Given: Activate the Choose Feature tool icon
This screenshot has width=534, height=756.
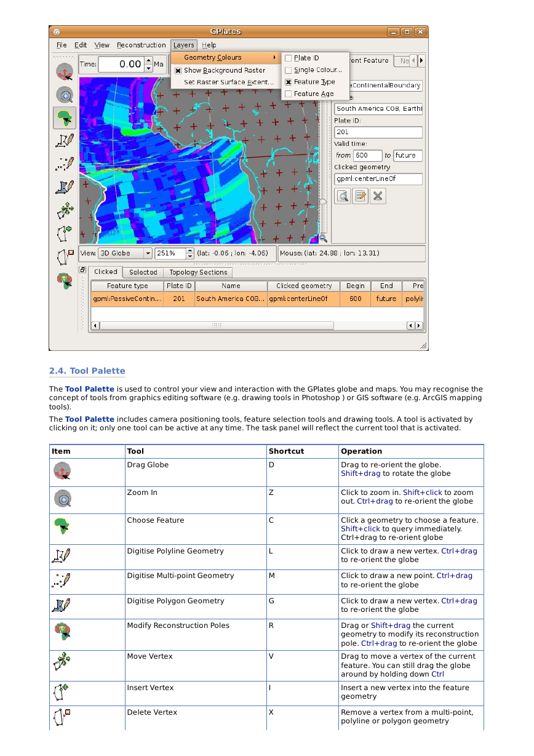Looking at the screenshot, I should point(65,117).
